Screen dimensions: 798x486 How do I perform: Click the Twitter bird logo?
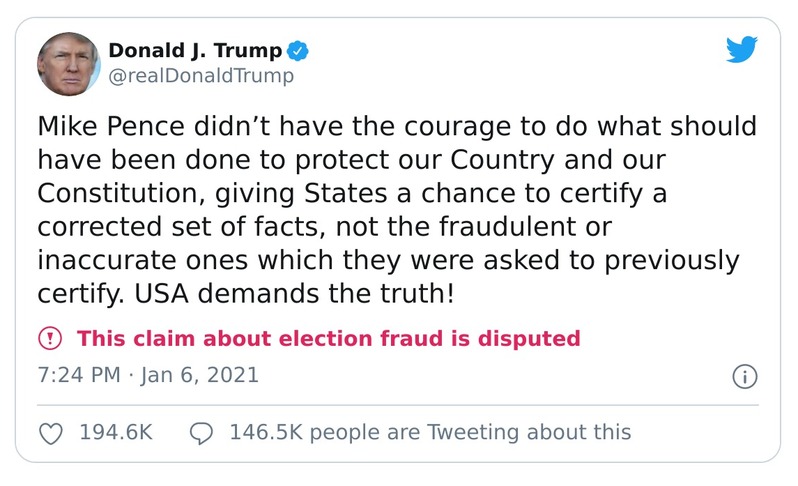(x=741, y=50)
